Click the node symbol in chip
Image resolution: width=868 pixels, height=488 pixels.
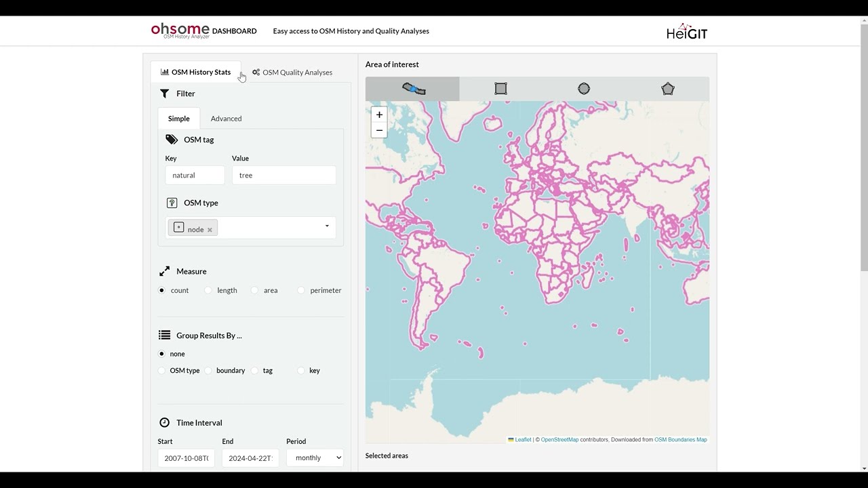179,228
